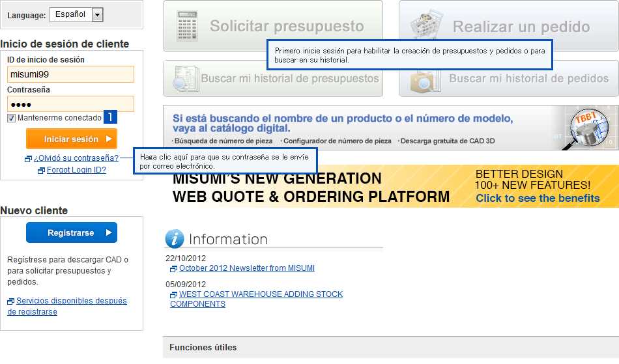Image resolution: width=619 pixels, height=364 pixels.
Task: Click the shopping cart icon on Realizar un pedido
Action: [426, 25]
